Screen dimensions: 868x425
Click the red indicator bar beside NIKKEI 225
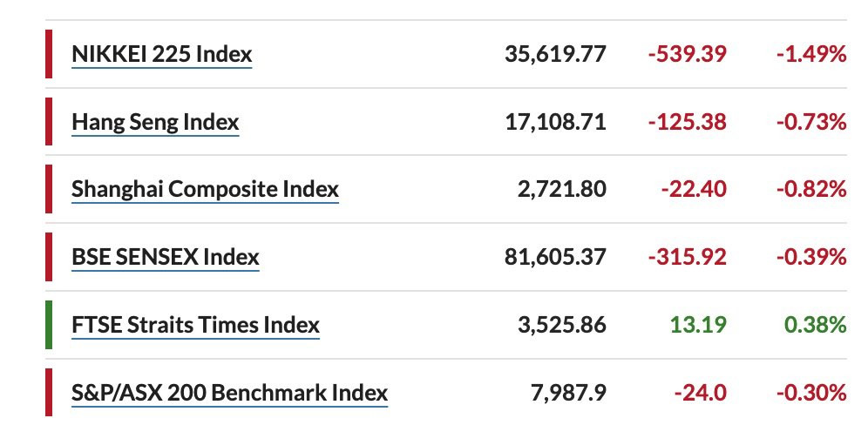[x=49, y=54]
